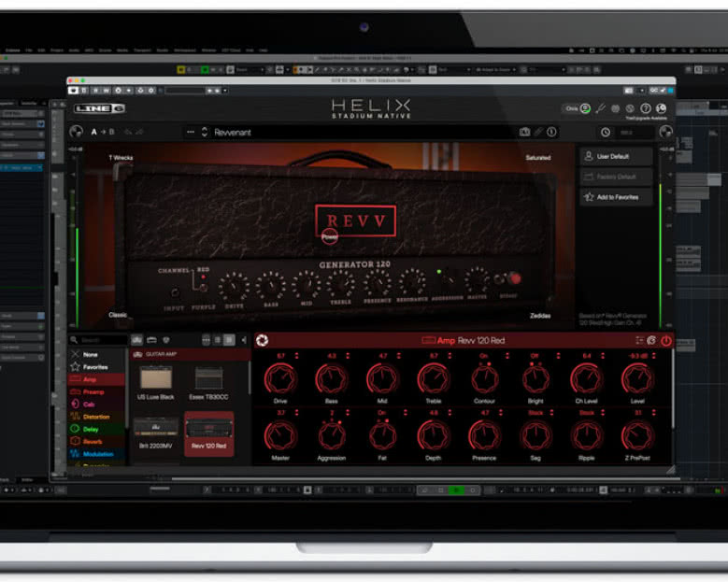Select the Favorites category
728x582 pixels.
(96, 367)
